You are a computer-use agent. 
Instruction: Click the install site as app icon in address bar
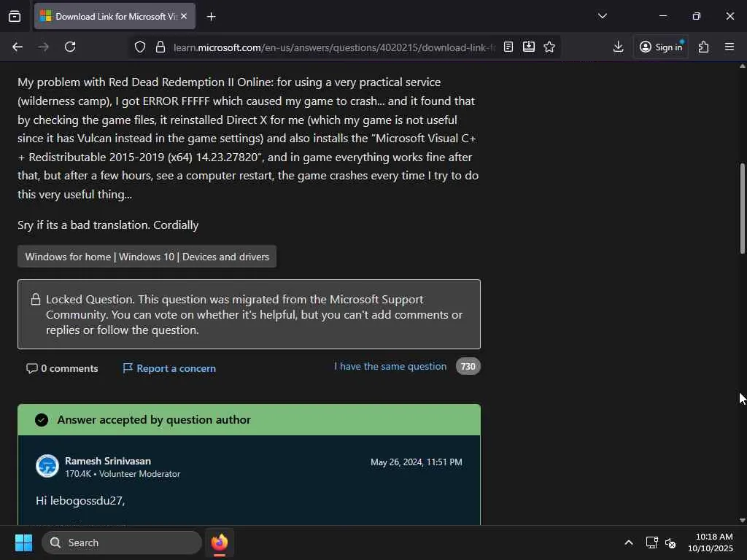coord(529,47)
